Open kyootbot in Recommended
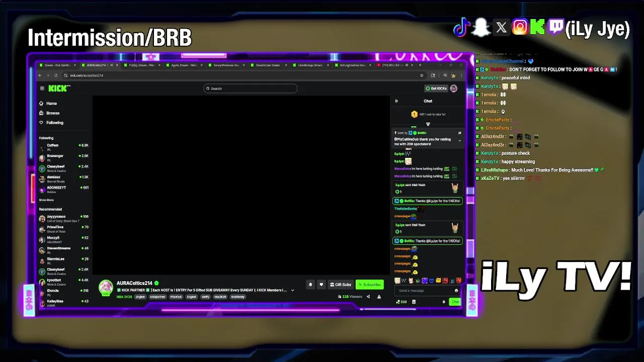Viewport: 644px width, 362px height. (x=64, y=282)
